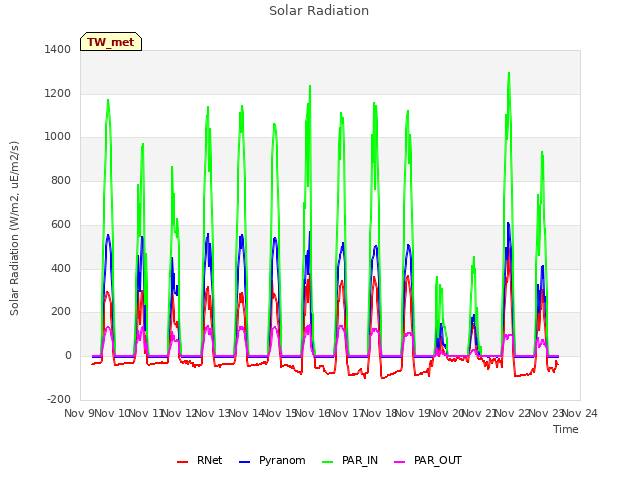This screenshot has height=480, width=640.
Task: Click the RNet legend label
Action: 209,460
